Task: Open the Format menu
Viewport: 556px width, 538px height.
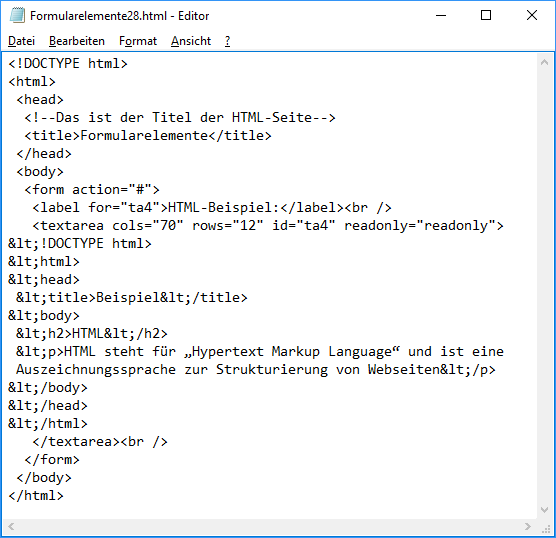Action: (138, 41)
